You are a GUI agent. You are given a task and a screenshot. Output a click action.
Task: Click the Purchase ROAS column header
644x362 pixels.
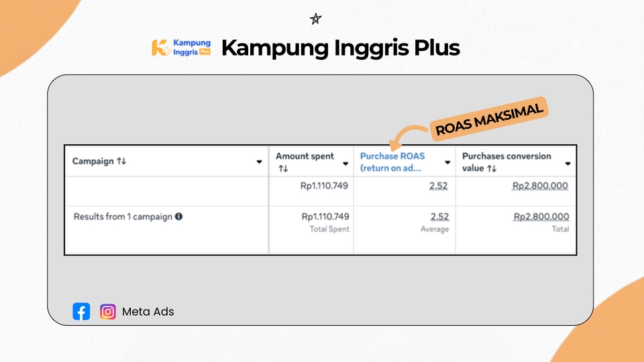click(392, 162)
